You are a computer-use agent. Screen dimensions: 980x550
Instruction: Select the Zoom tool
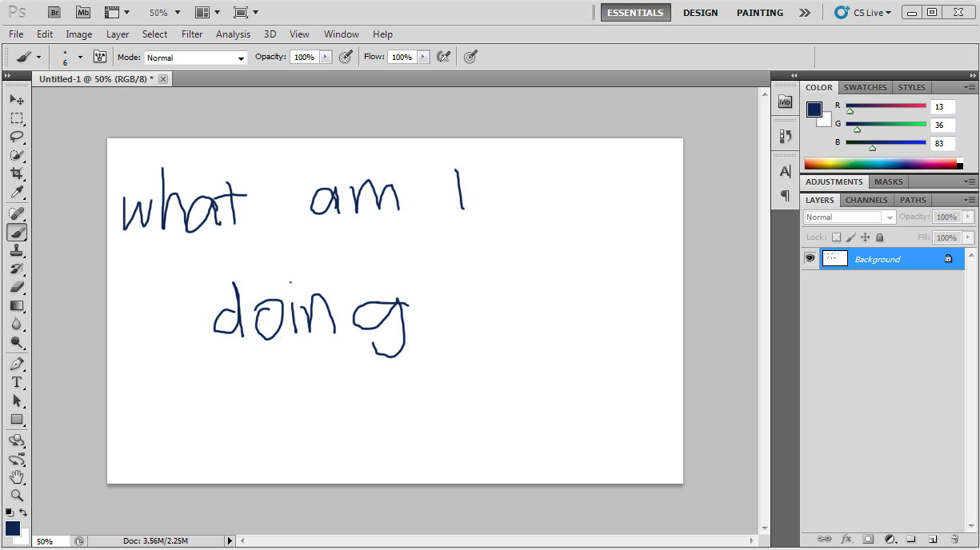(17, 496)
